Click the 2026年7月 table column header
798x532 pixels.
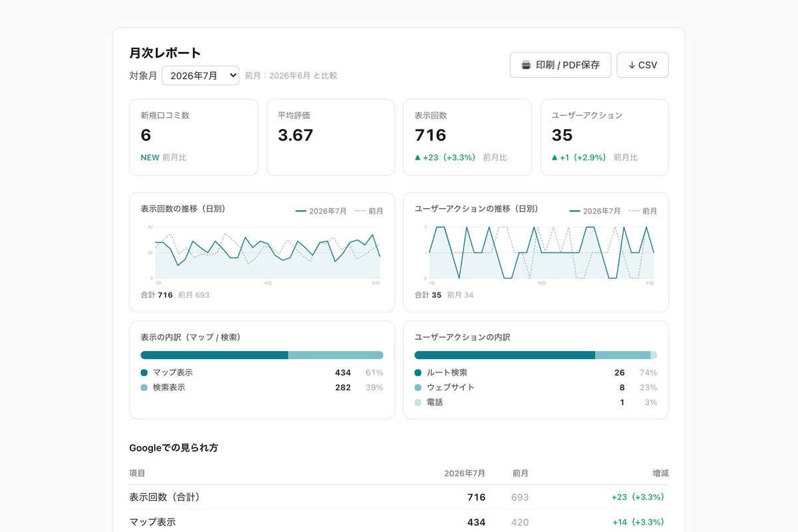click(464, 473)
